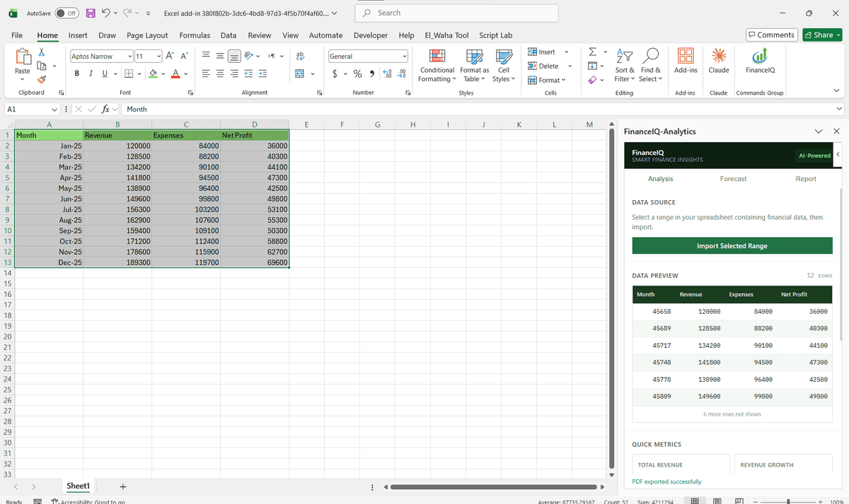Switch to the Forecast tab in FinanceIQ
The image size is (849, 504).
[733, 179]
